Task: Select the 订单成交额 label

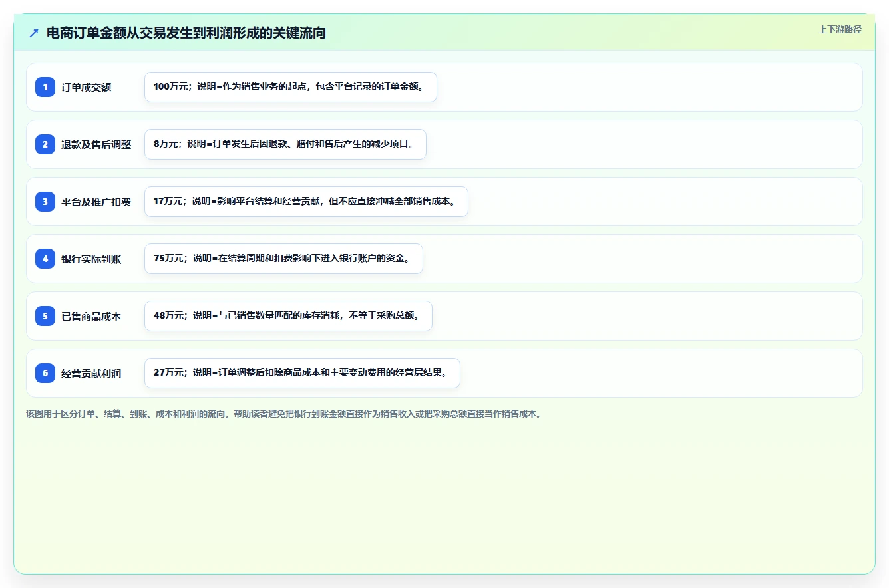Action: click(x=86, y=87)
